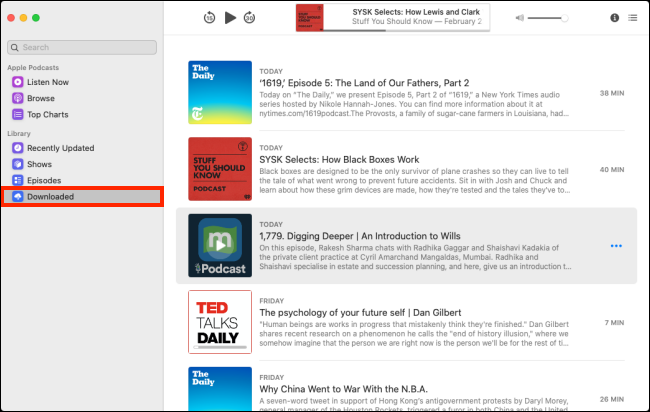Click the volume speaker icon
650x412 pixels.
(519, 18)
